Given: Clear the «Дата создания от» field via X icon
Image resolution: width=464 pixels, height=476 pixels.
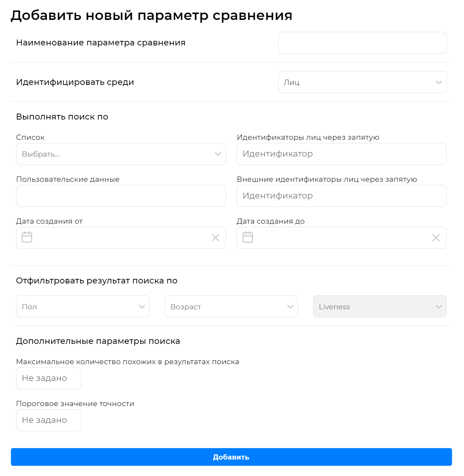Looking at the screenshot, I should click(216, 238).
